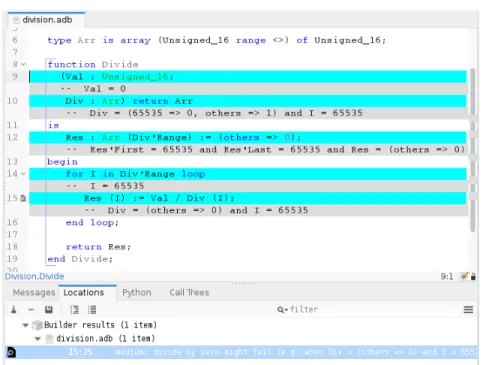Click line number 18 in the gutter
The image size is (483, 365).
12,247
